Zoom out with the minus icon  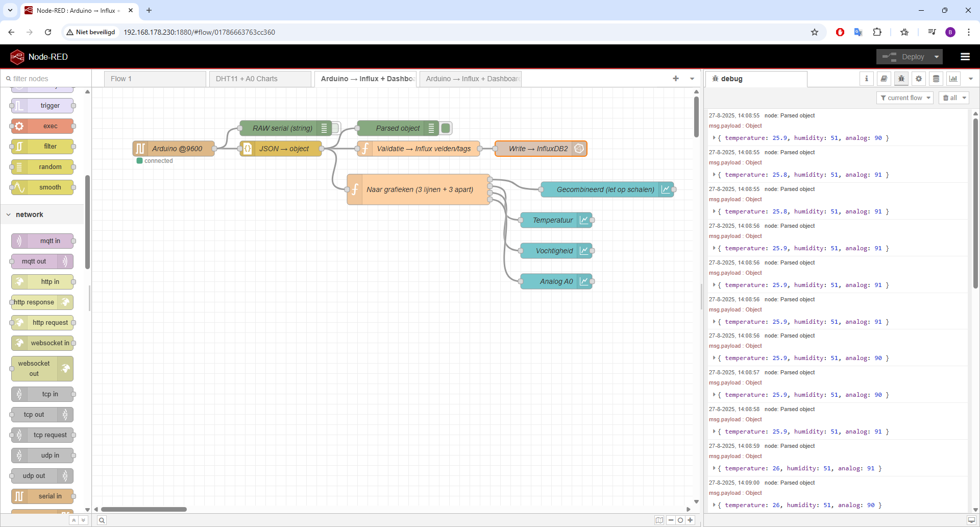point(671,520)
